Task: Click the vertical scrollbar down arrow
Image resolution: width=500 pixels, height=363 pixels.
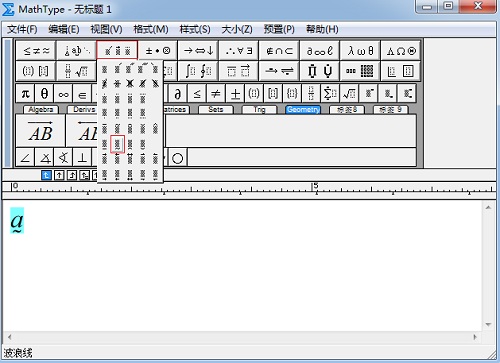Action: coord(488,324)
